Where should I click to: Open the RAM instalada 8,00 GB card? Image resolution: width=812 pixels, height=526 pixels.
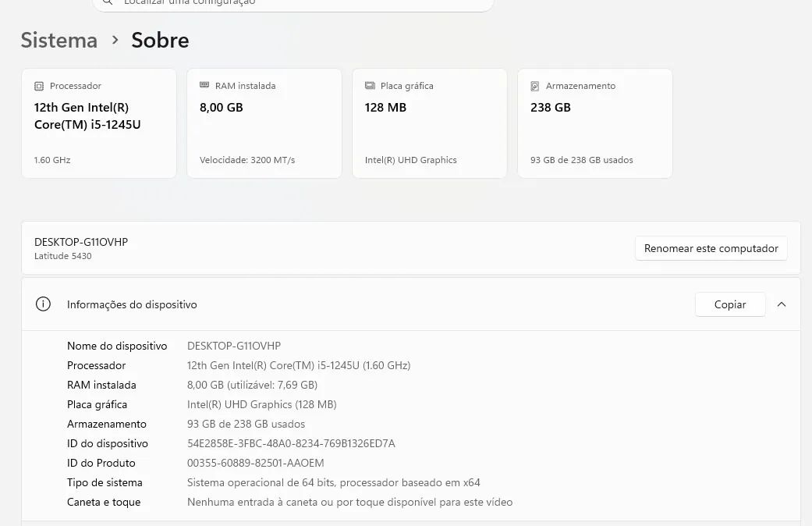pyautogui.click(x=264, y=123)
